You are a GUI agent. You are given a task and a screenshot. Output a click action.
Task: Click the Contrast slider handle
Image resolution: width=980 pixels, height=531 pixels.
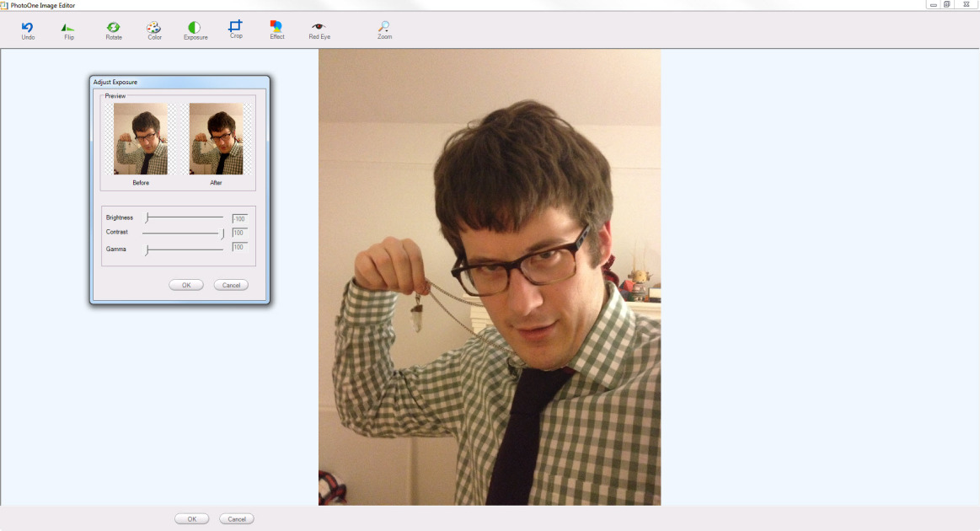coord(223,233)
